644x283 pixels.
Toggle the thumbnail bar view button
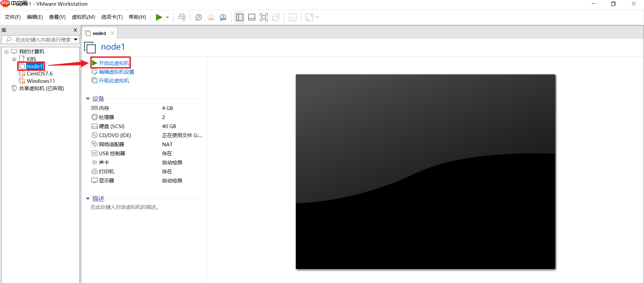(252, 17)
